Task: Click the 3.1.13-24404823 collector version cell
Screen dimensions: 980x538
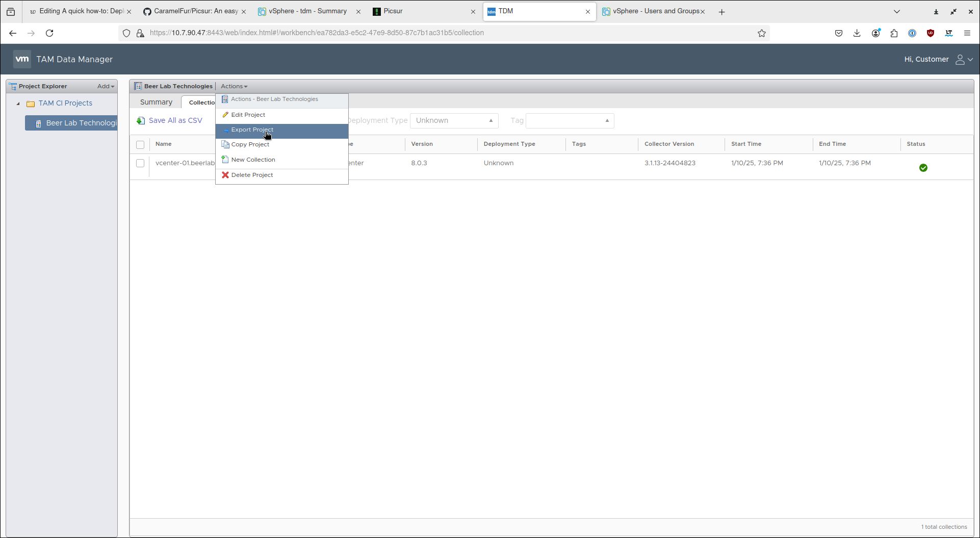Action: [669, 163]
